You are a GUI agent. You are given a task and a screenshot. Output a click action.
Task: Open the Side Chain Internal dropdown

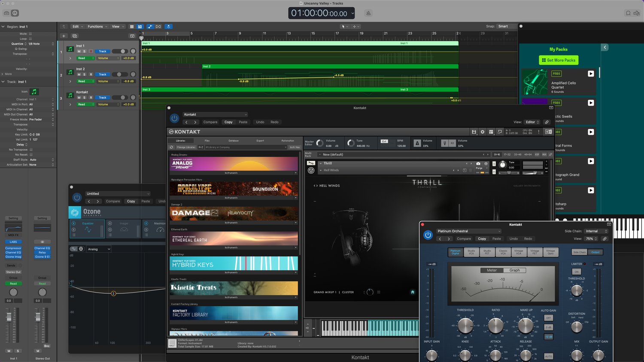(596, 231)
